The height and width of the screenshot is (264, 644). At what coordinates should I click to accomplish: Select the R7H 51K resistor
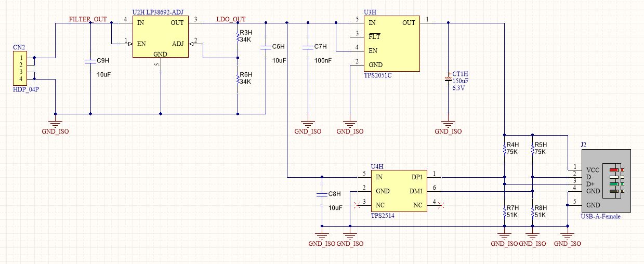(x=504, y=211)
